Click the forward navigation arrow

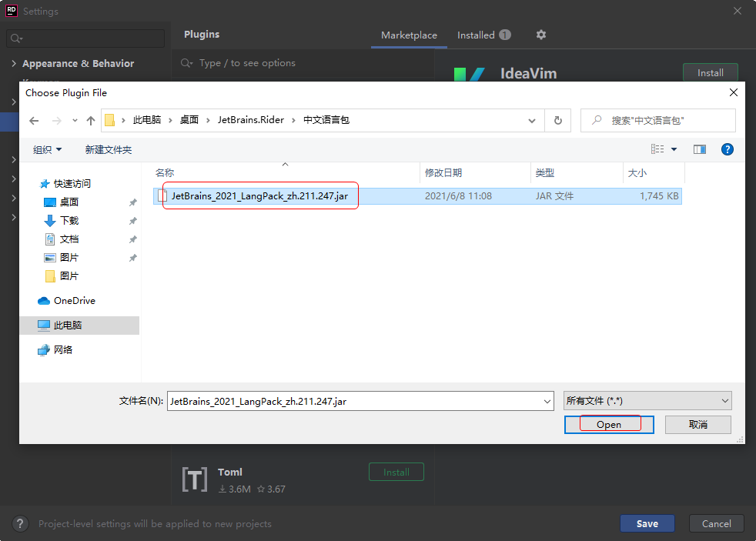[x=57, y=121]
